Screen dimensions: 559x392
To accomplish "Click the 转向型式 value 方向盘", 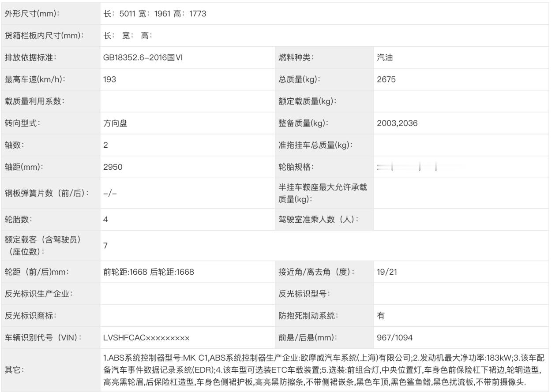I will [x=116, y=123].
